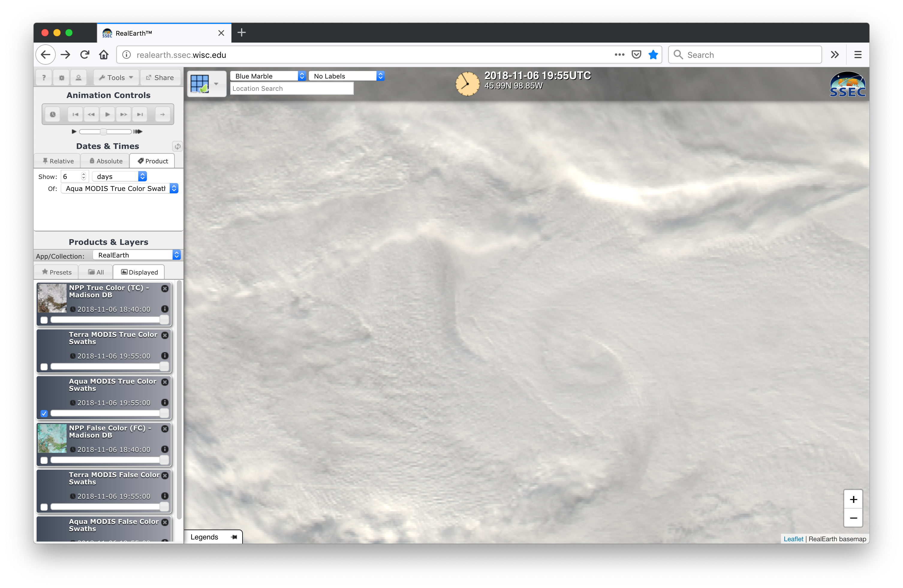This screenshot has width=903, height=588.
Task: Click the SSEC logo
Action: point(848,84)
